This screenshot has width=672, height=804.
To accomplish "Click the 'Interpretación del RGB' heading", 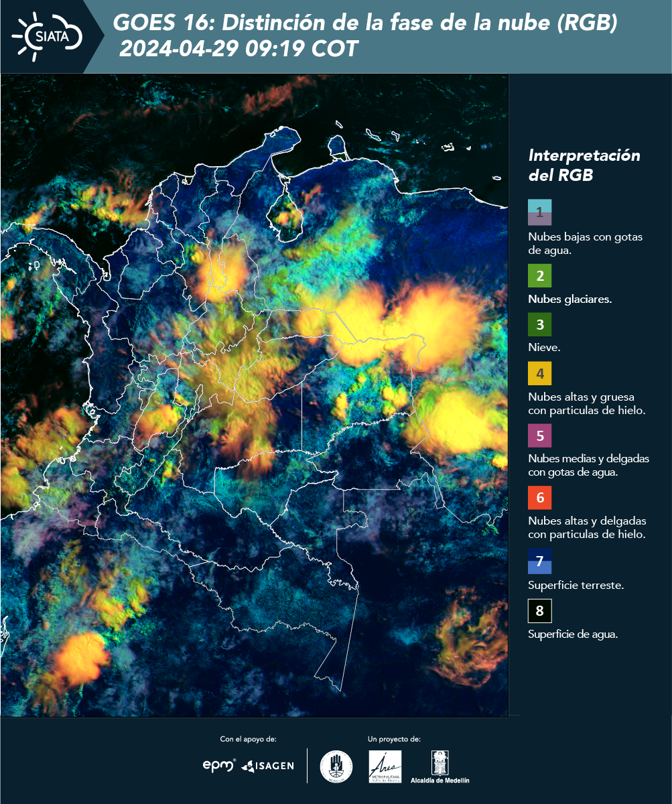I will pyautogui.click(x=584, y=165).
